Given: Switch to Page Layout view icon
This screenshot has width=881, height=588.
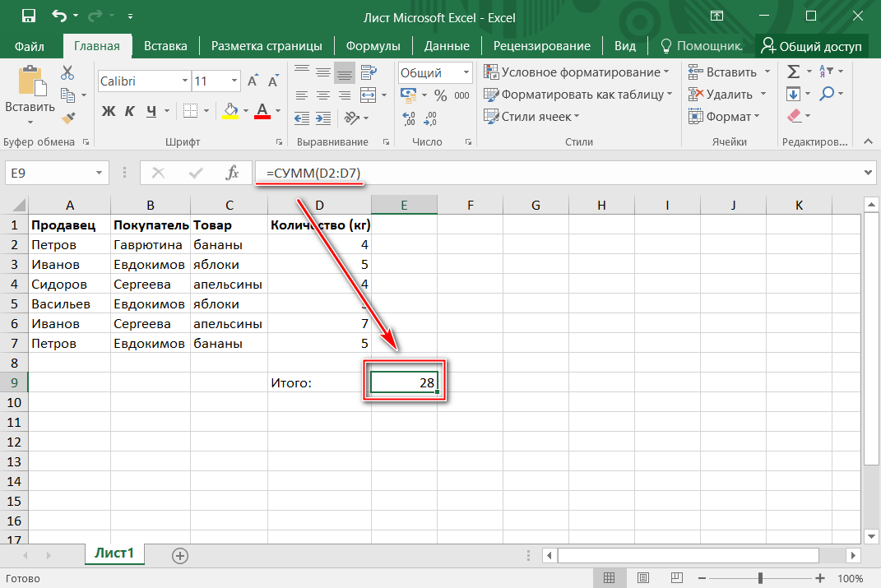Looking at the screenshot, I should (643, 578).
